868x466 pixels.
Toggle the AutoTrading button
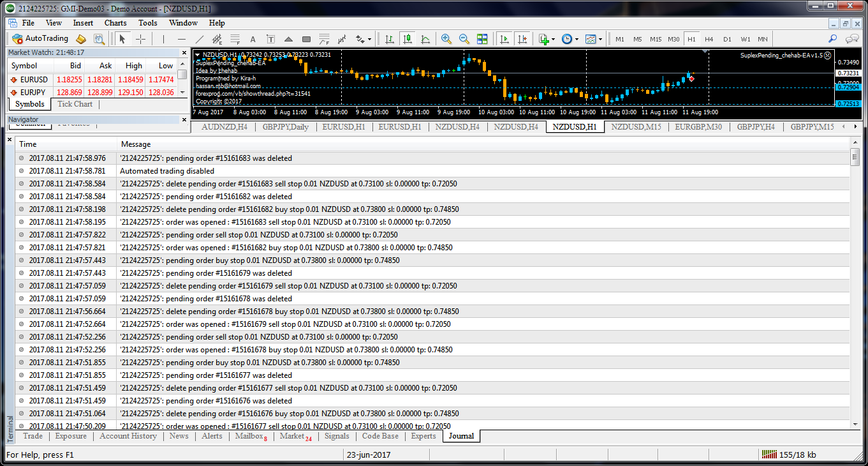tap(40, 39)
